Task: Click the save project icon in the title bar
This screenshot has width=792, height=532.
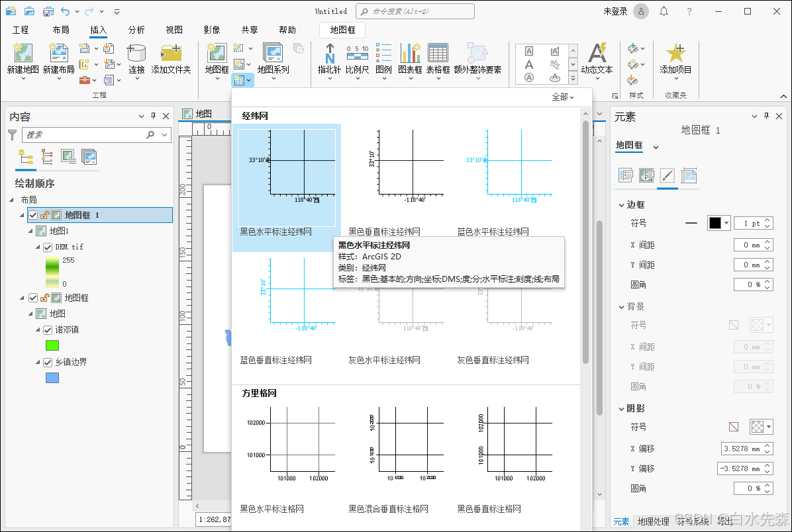Action: tap(48, 11)
